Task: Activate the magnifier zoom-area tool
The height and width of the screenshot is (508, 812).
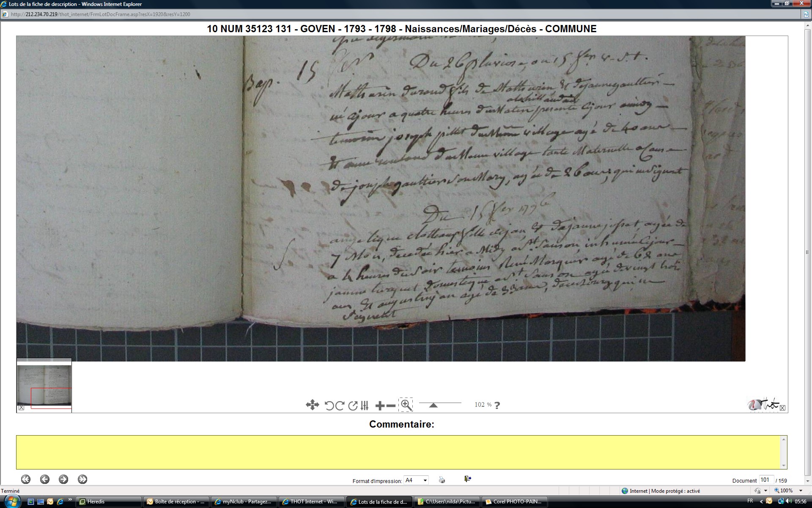Action: point(406,405)
